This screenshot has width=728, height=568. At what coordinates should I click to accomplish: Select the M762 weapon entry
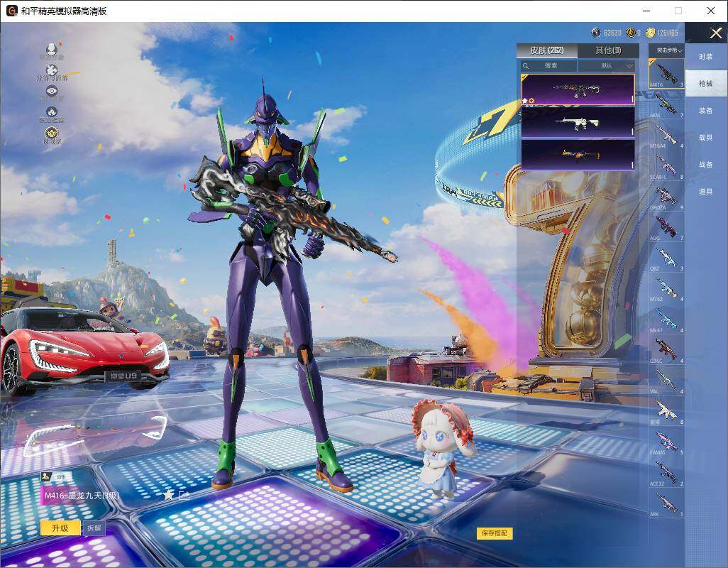667,288
